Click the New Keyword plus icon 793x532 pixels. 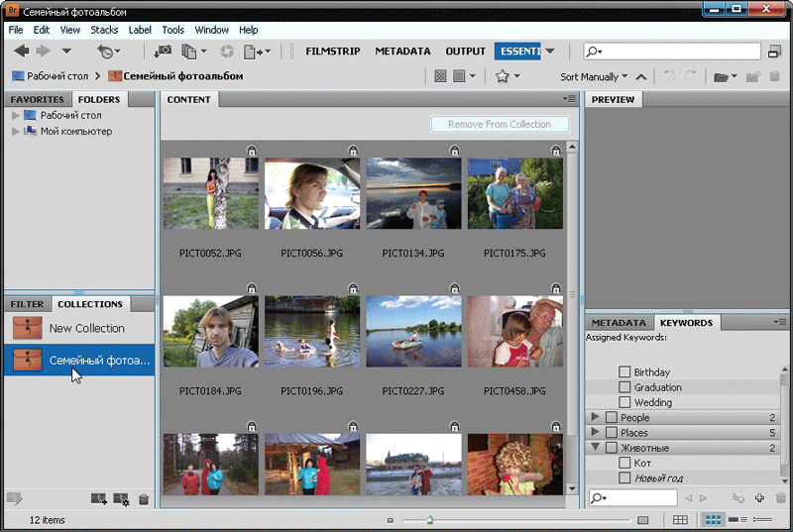pyautogui.click(x=759, y=497)
